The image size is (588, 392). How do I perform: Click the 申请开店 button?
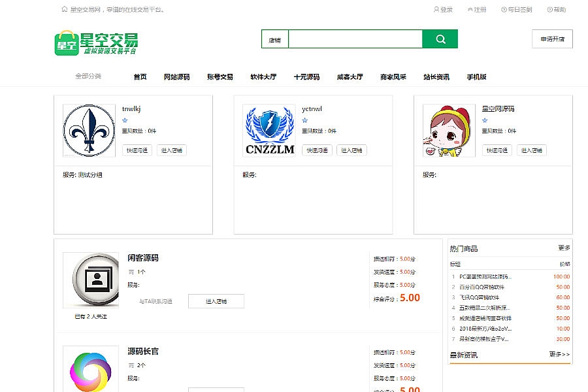(552, 39)
